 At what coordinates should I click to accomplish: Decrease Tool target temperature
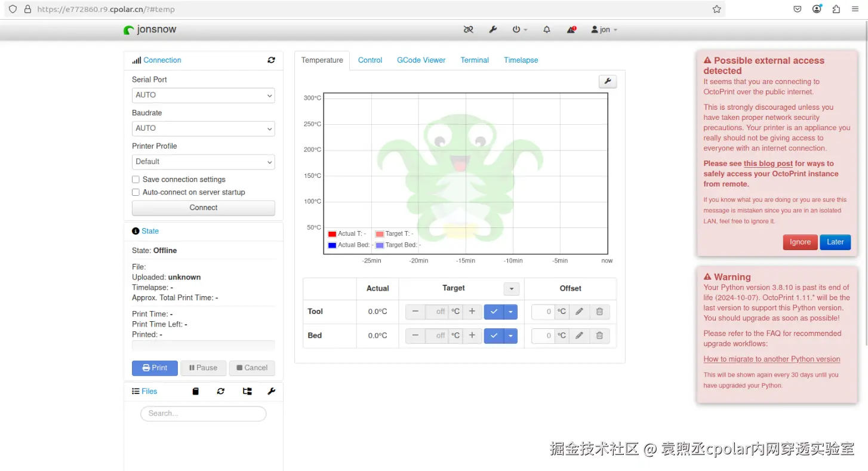(415, 312)
